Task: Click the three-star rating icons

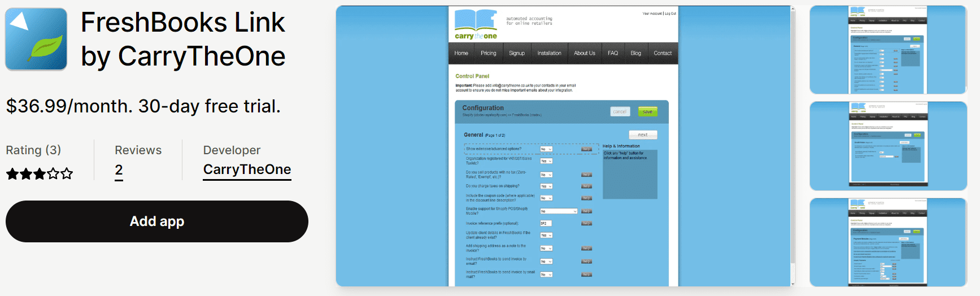Action: coord(40,173)
